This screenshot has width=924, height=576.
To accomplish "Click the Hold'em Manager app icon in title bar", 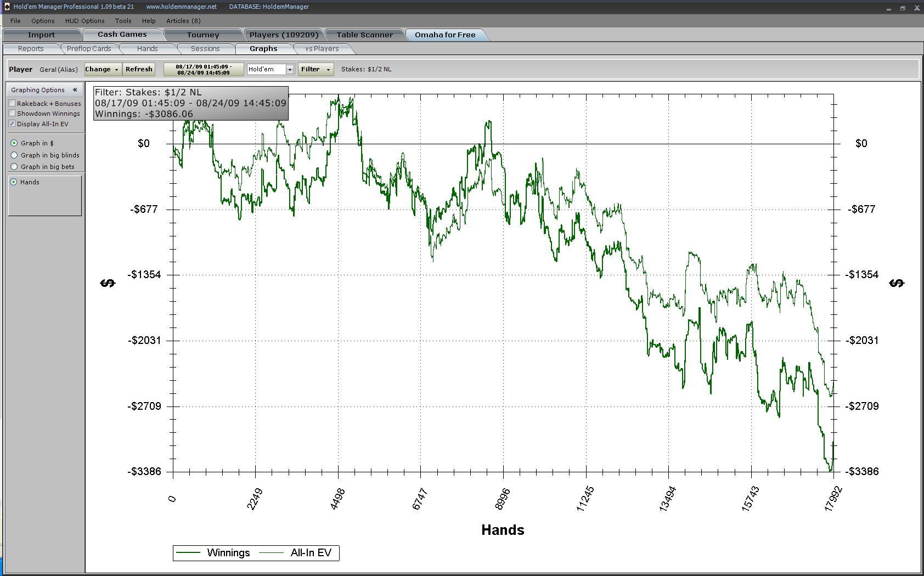I will [7, 7].
